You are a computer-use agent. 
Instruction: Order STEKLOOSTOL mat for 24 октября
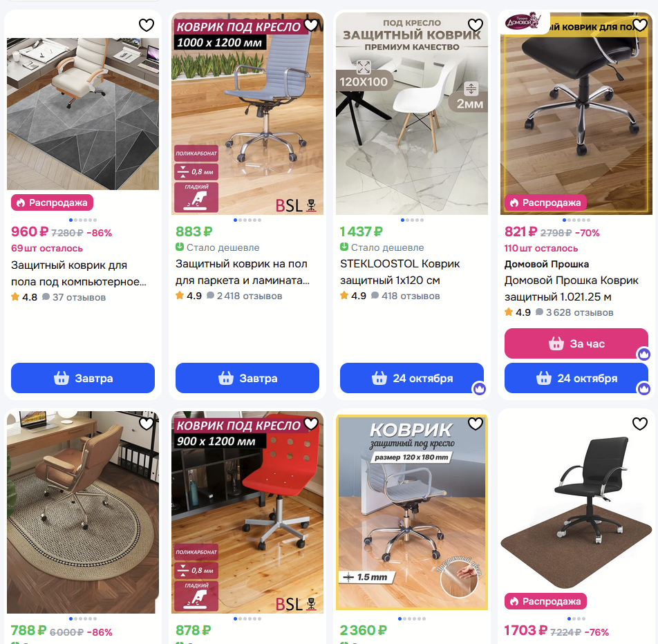pyautogui.click(x=412, y=378)
